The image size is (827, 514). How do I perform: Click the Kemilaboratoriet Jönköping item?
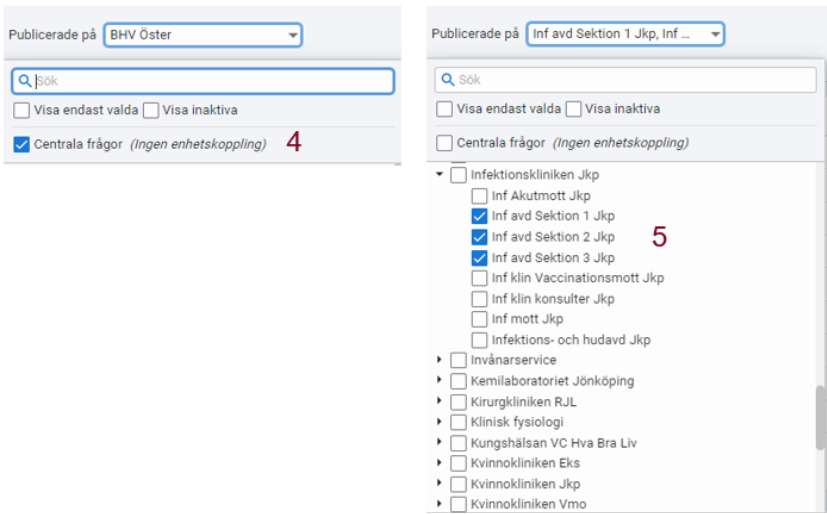point(552,381)
